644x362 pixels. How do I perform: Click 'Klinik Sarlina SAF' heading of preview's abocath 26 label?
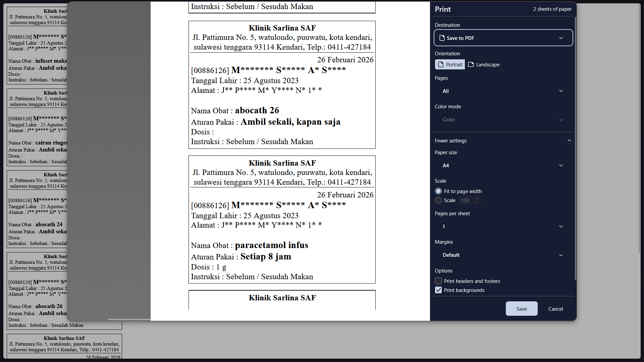[x=282, y=28]
